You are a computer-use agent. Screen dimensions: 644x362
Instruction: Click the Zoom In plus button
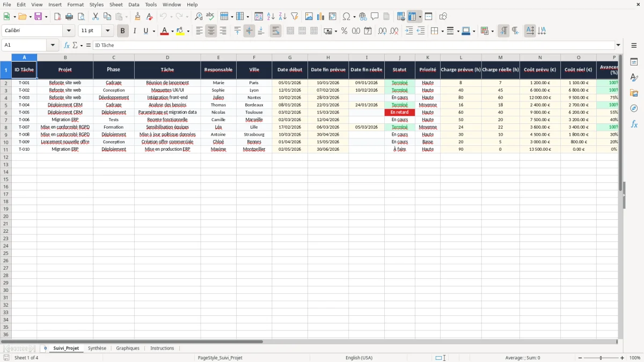(623, 358)
